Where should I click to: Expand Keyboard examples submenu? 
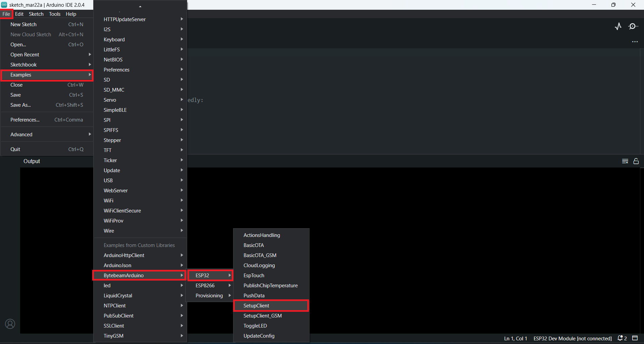pyautogui.click(x=140, y=40)
